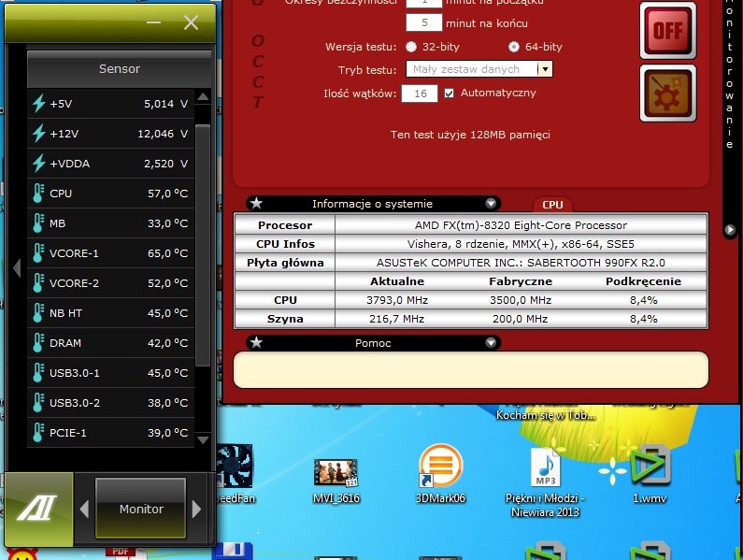Viewport: 743px width, 560px height.
Task: Expand the Monitorowanie side panel arrow
Action: 729,230
